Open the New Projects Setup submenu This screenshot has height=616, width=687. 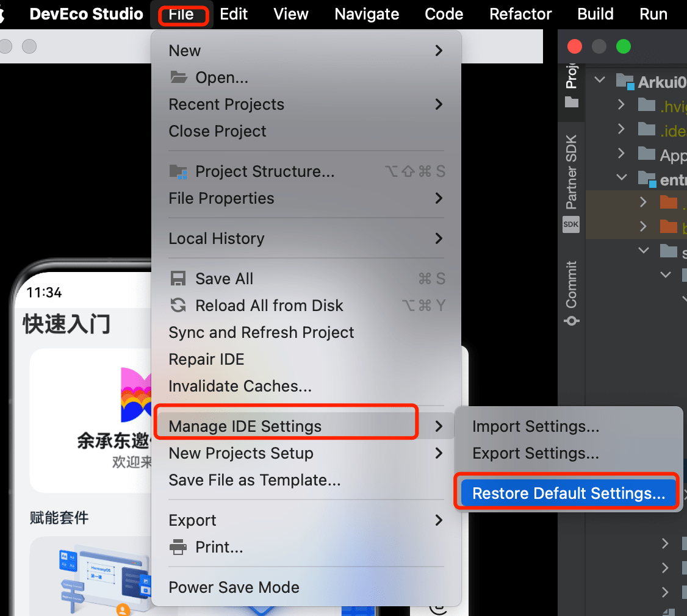click(x=306, y=453)
